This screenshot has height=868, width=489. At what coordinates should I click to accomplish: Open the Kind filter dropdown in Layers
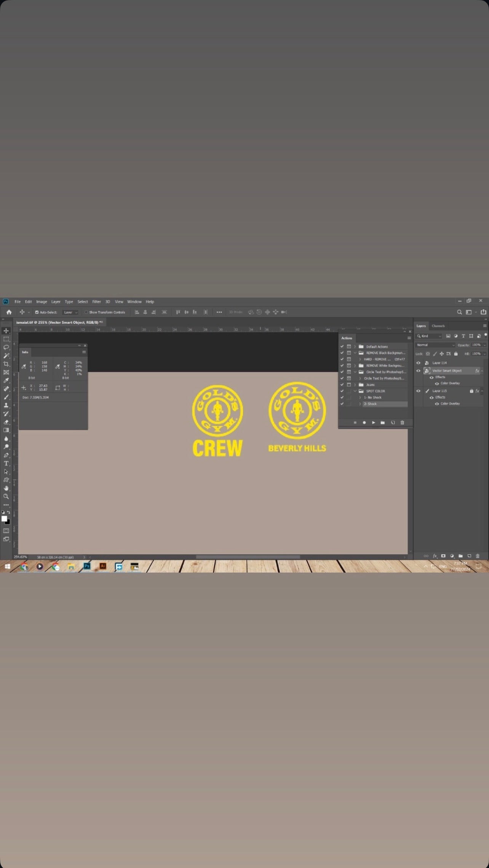coord(429,336)
